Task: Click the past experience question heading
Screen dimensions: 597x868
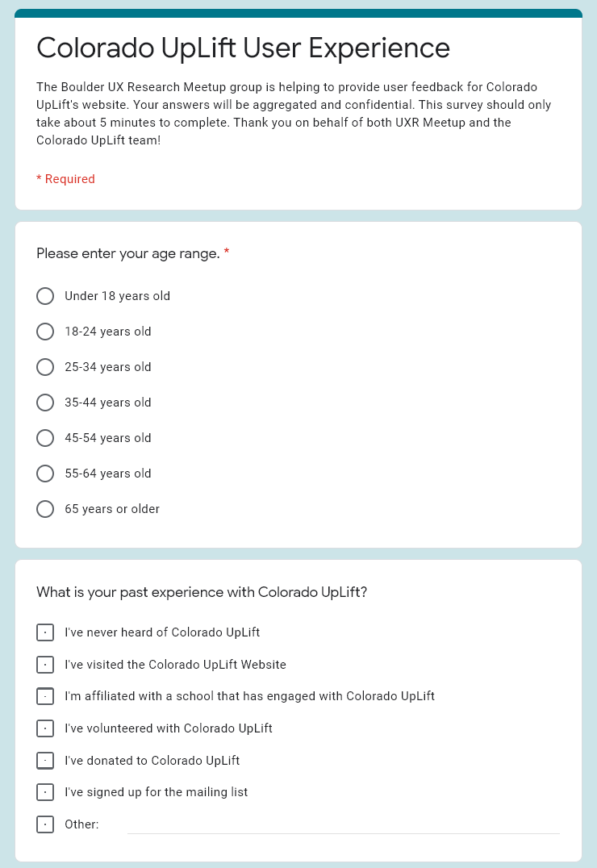Action: (202, 592)
